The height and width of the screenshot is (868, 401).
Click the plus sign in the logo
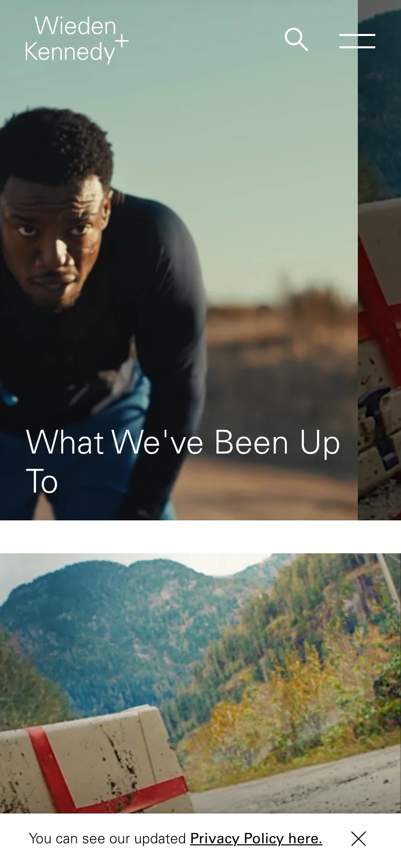pos(121,40)
